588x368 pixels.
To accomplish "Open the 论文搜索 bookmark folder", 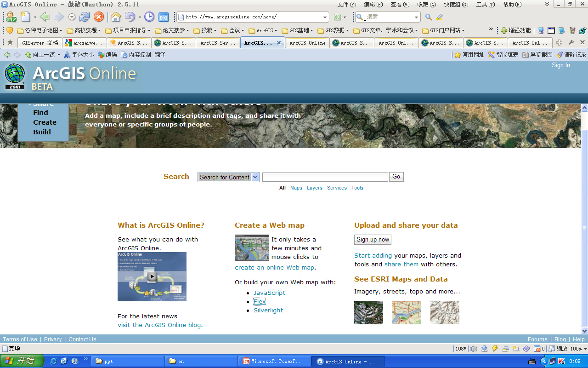I will [x=172, y=30].
